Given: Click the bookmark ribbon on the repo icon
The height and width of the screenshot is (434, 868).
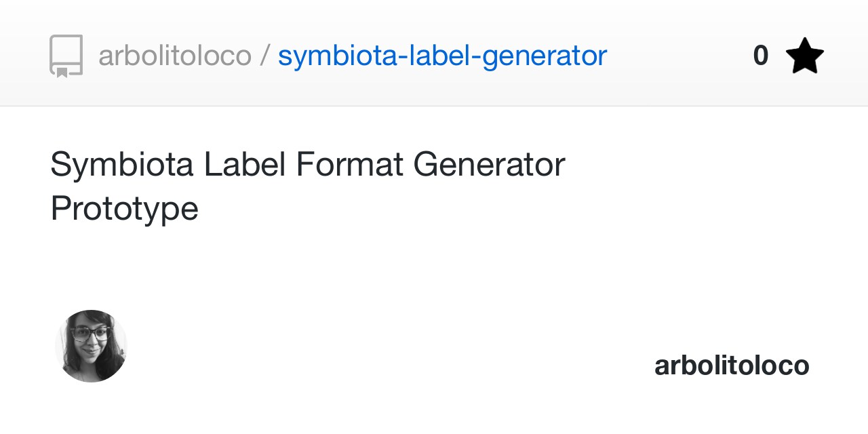Looking at the screenshot, I should pyautogui.click(x=62, y=72).
